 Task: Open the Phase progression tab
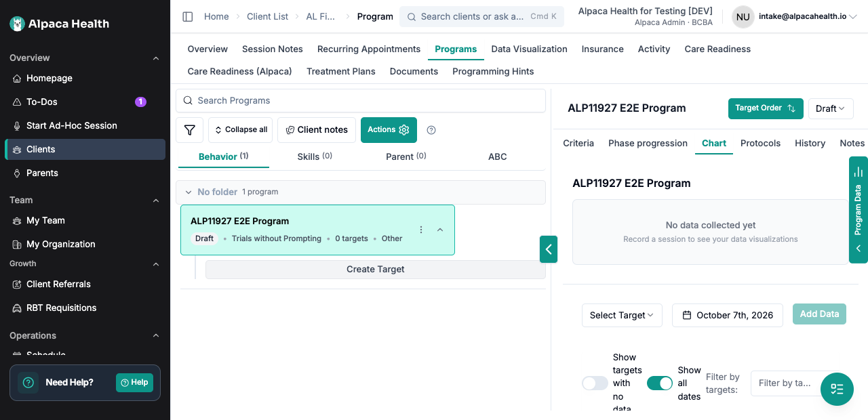pos(648,143)
